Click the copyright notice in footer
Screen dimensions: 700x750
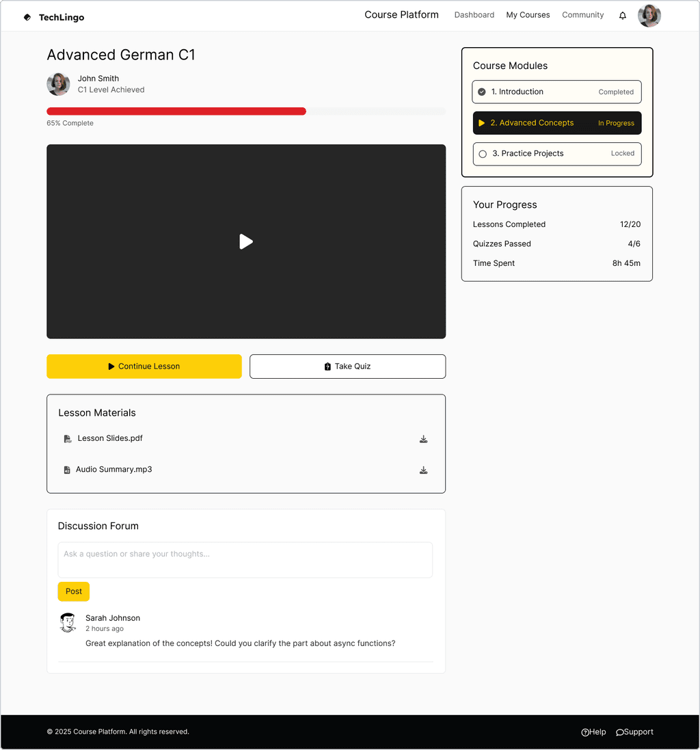(x=118, y=732)
